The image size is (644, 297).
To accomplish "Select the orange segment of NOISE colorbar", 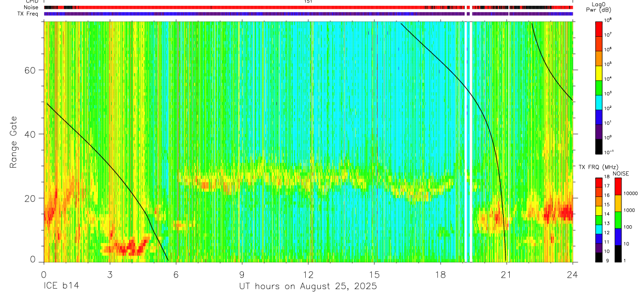I will 618,203.
